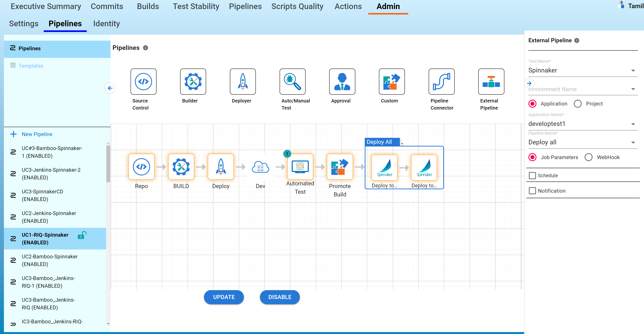Select the WebHook radio option

click(x=588, y=157)
